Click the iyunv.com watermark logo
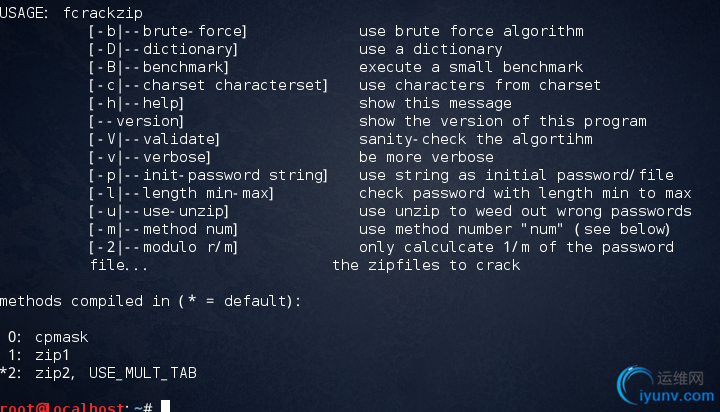The width and height of the screenshot is (720, 412). click(x=665, y=385)
